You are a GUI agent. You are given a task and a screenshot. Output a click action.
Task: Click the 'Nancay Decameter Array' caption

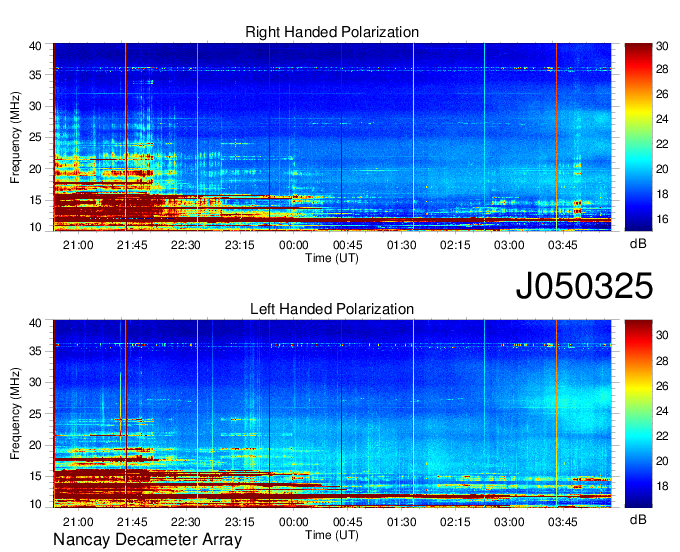pyautogui.click(x=147, y=540)
